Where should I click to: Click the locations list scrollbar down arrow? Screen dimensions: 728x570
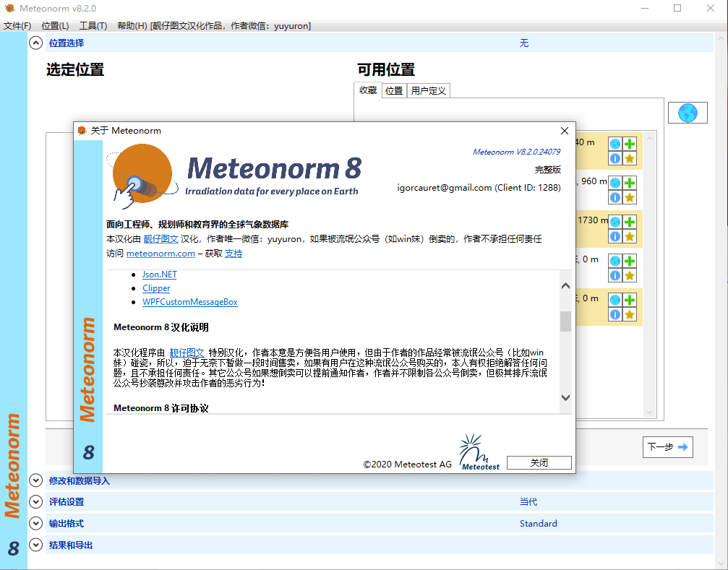tap(649, 413)
